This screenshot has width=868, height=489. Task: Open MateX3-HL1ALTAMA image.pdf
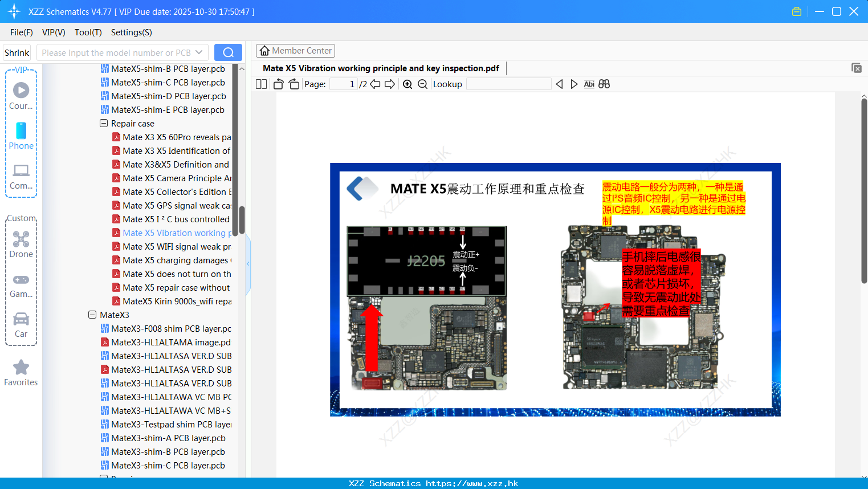[166, 342]
